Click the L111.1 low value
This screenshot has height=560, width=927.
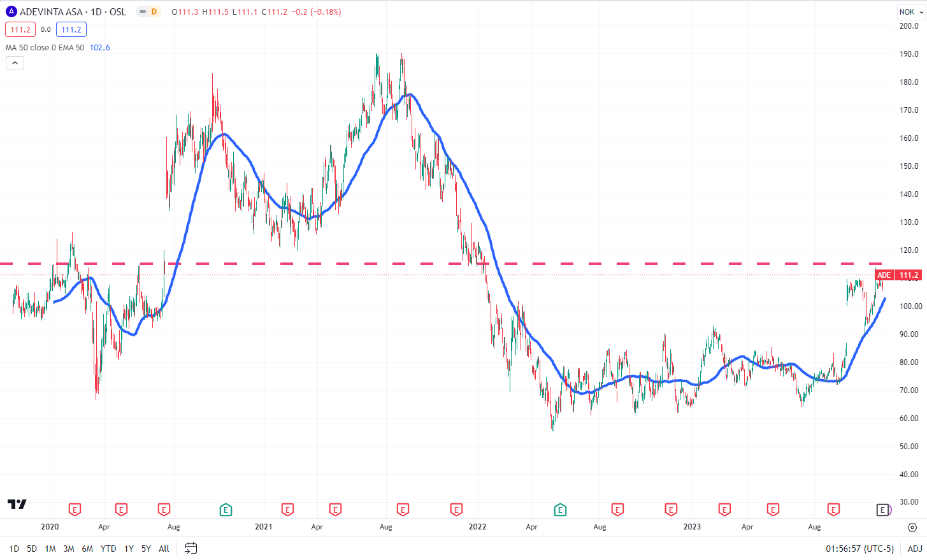(245, 11)
